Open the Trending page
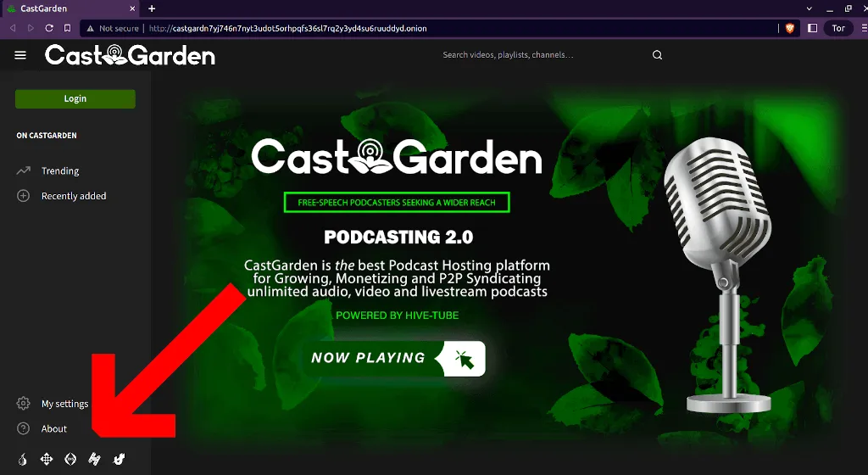This screenshot has width=868, height=475. (60, 171)
